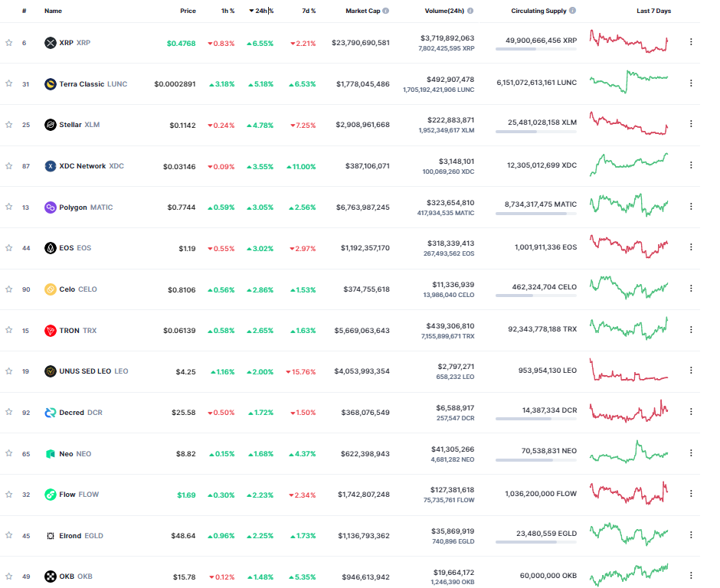Viewport: 720px width, 588px height.
Task: Click the Polygon coin logo icon
Action: 50,207
